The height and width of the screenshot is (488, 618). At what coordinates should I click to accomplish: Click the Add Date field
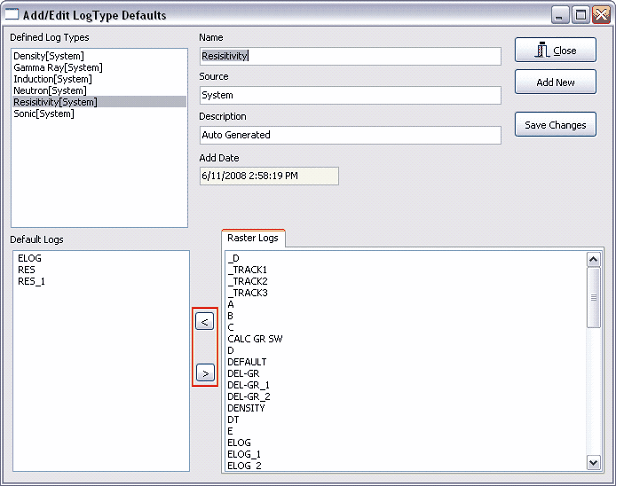point(268,176)
